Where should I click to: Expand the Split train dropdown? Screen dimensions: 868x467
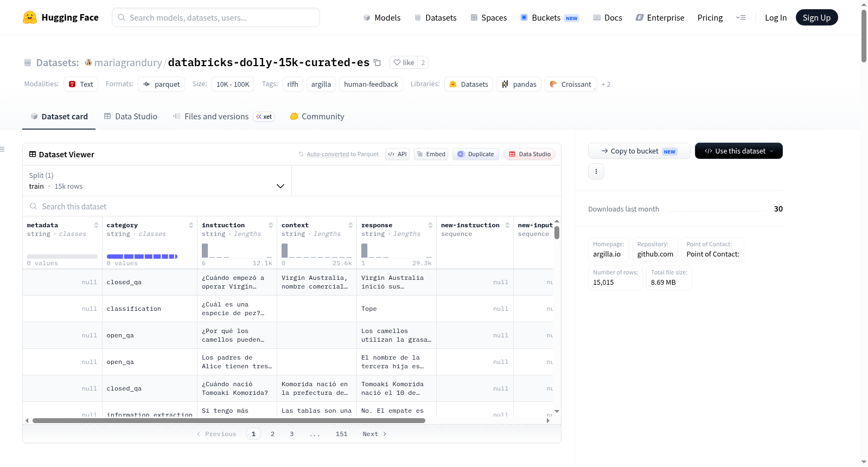(x=157, y=181)
